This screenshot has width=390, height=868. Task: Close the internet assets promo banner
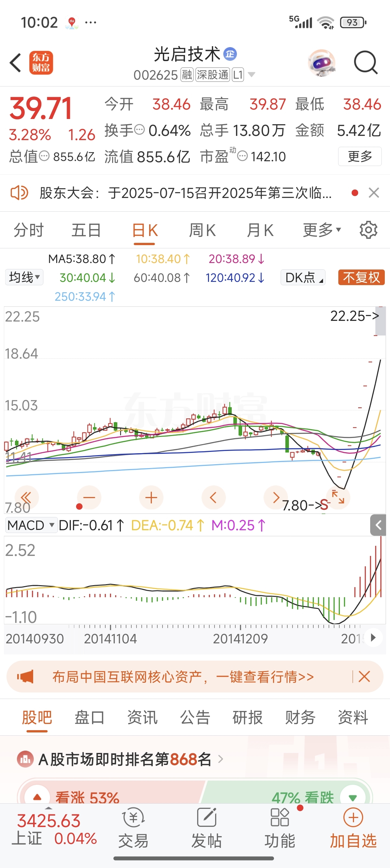pos(364,677)
